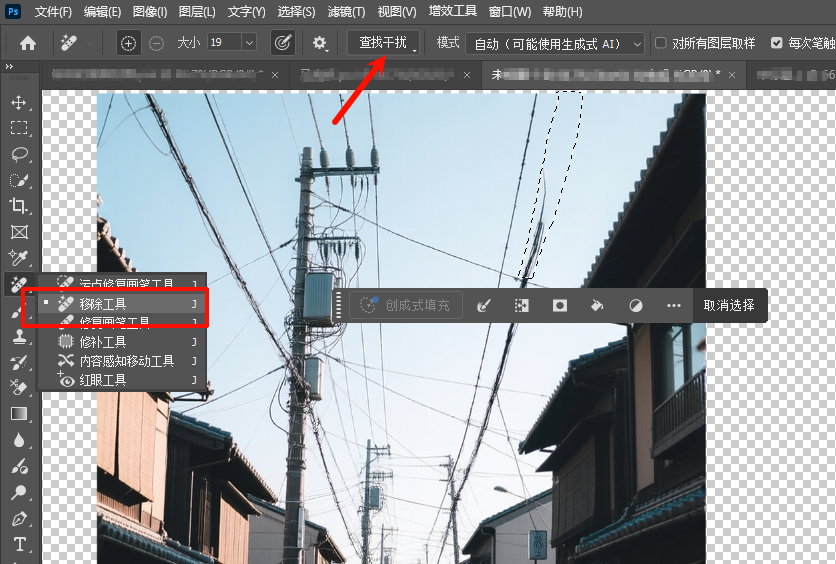Image resolution: width=836 pixels, height=564 pixels.
Task: Select the Quick Selection tool
Action: pos(19,180)
